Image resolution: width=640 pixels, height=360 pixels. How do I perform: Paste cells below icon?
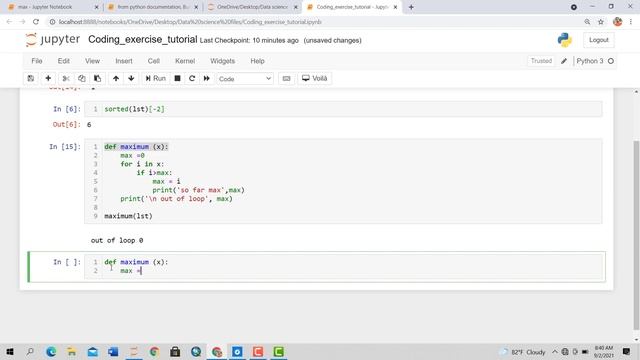point(98,78)
